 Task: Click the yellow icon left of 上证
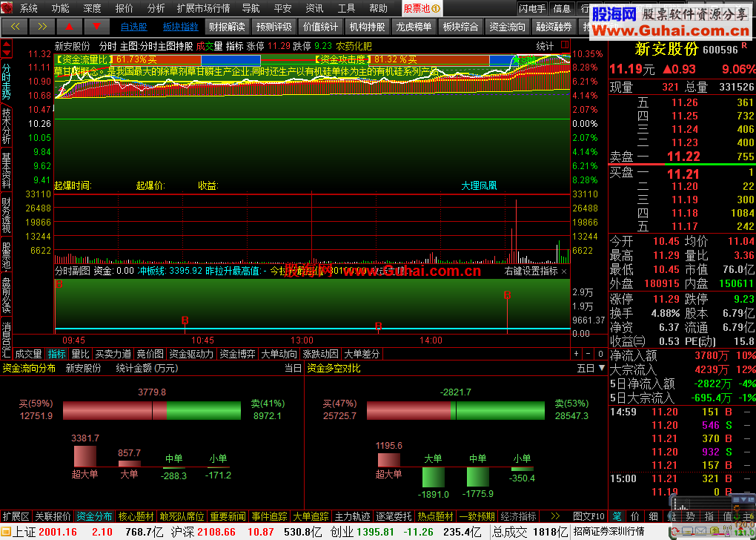(x=6, y=532)
